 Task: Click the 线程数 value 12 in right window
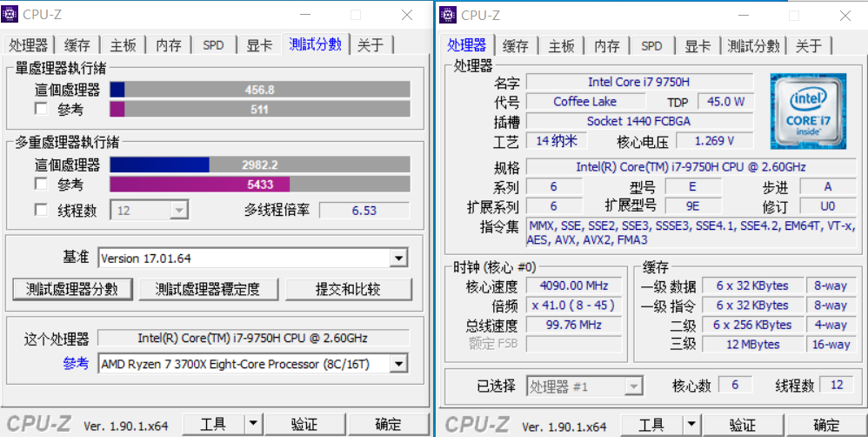[x=837, y=385]
